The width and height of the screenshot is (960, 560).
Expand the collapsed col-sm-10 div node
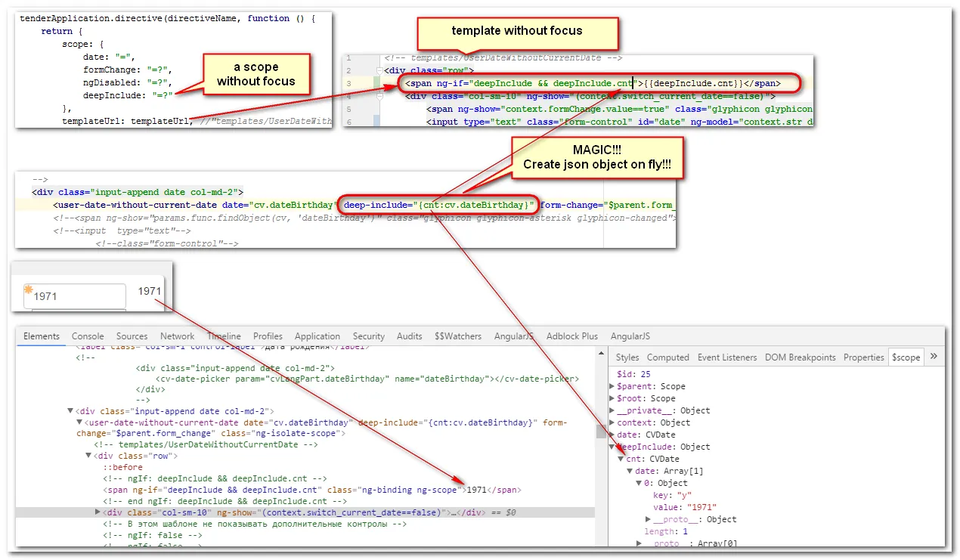[97, 512]
